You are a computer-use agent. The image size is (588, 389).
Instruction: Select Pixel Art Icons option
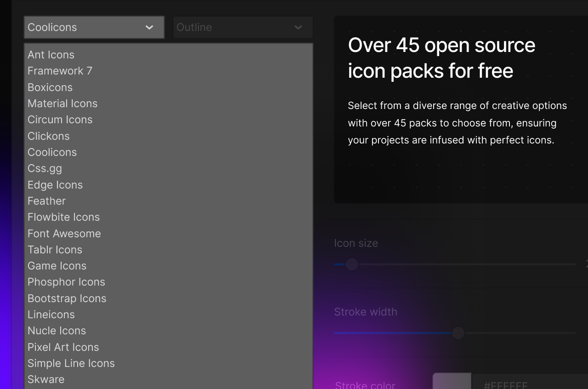coord(168,347)
